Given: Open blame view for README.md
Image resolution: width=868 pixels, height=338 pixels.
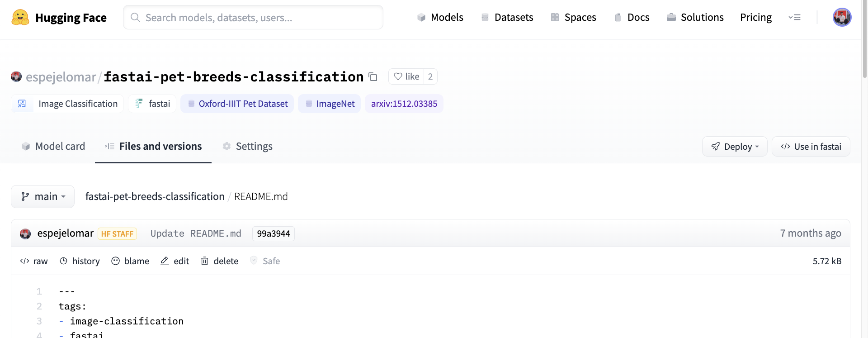Looking at the screenshot, I should pos(130,261).
